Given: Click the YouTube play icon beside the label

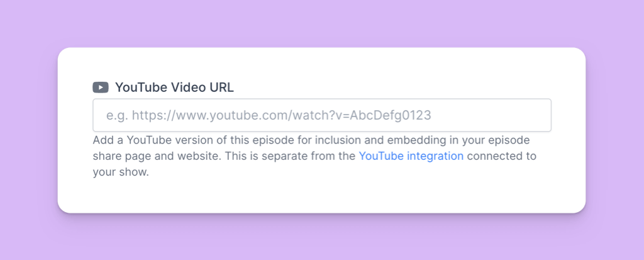Looking at the screenshot, I should click(101, 88).
